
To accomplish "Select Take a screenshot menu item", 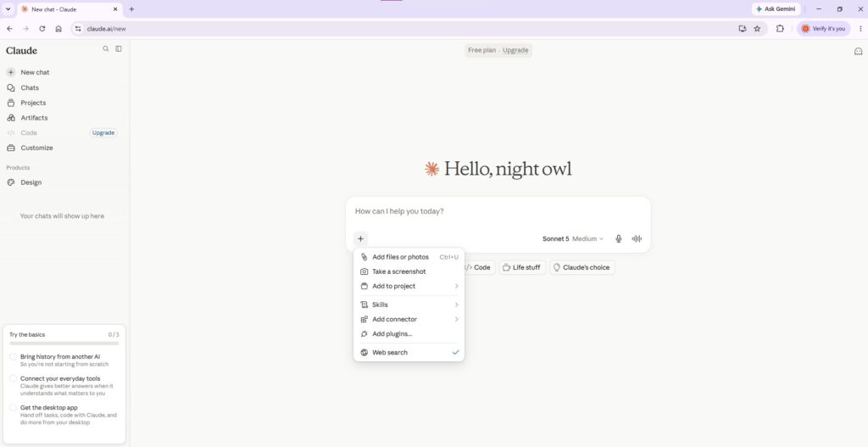I will pyautogui.click(x=409, y=271).
